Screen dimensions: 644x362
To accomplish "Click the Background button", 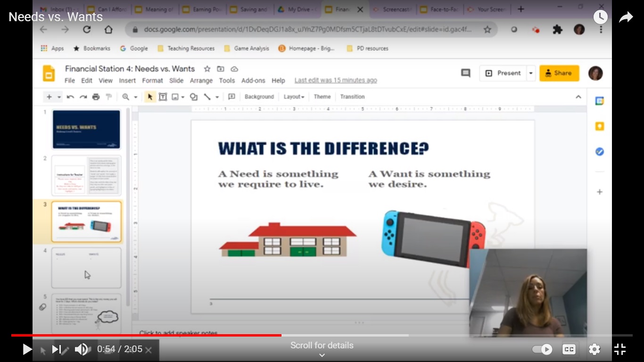I will (259, 97).
